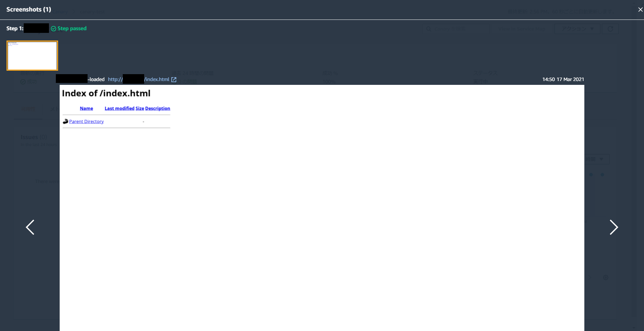Click the dimmed search field in background
644x331 pixels.
(x=456, y=29)
